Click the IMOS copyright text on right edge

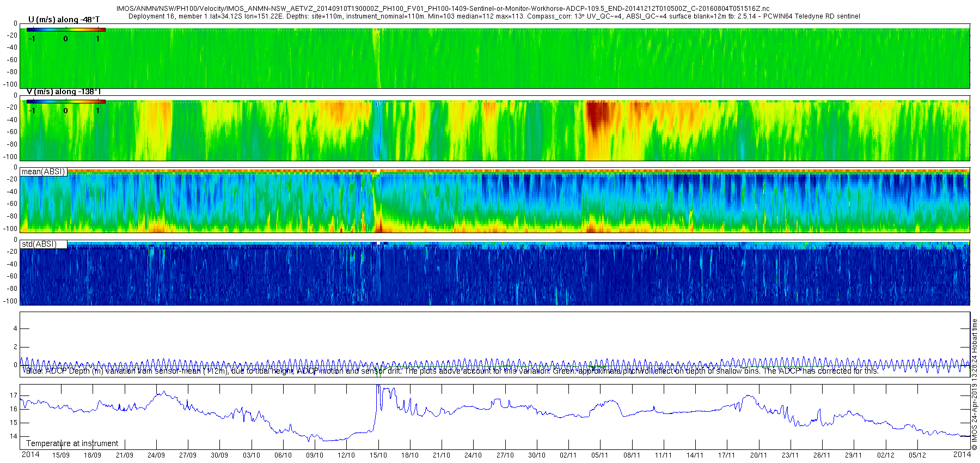tap(975, 385)
